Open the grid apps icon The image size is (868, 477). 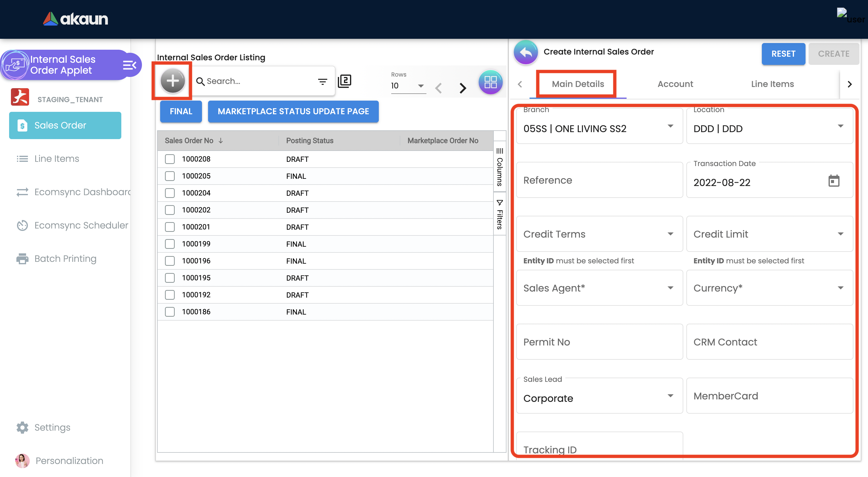click(490, 82)
